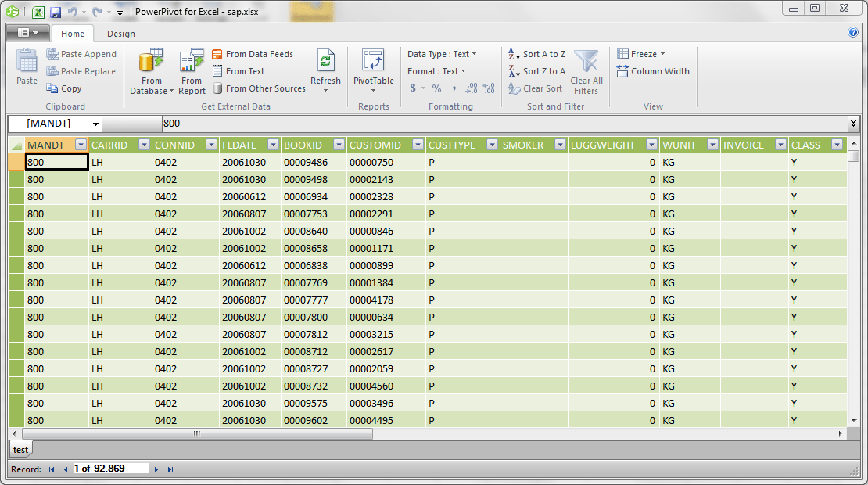Clear Sort on column
This screenshot has width=868, height=485.
[536, 88]
